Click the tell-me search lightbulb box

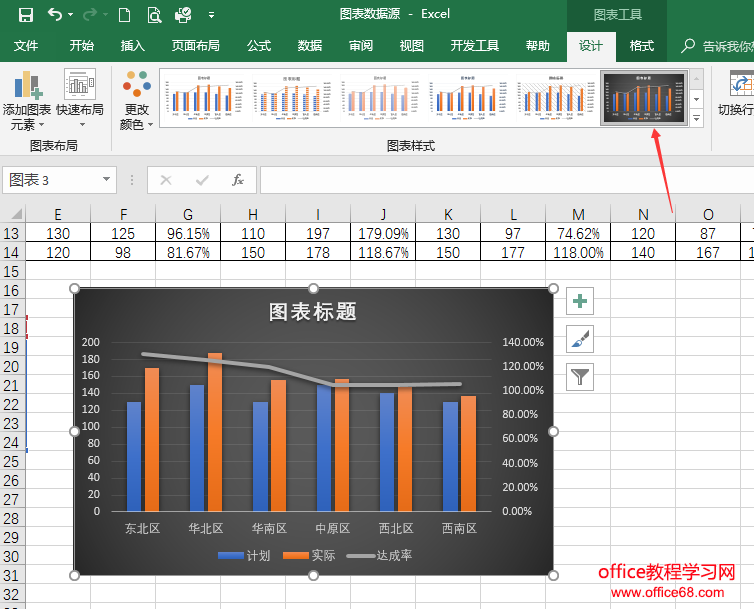pos(716,46)
